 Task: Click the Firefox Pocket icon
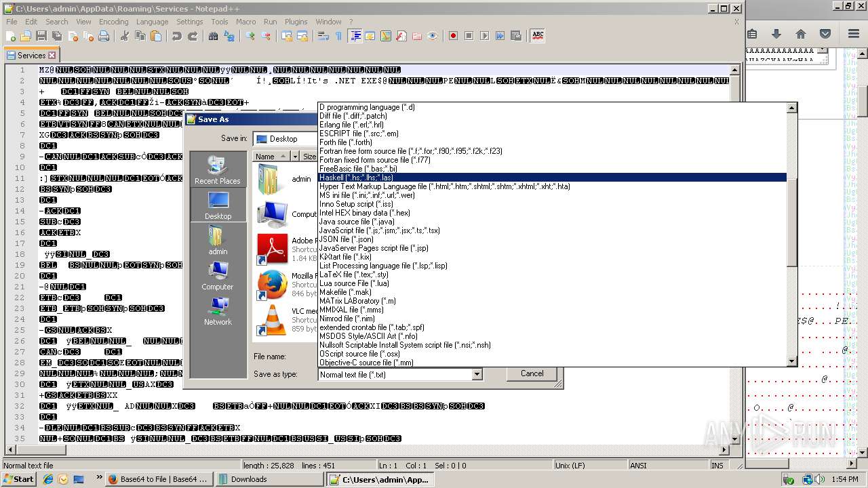point(825,34)
